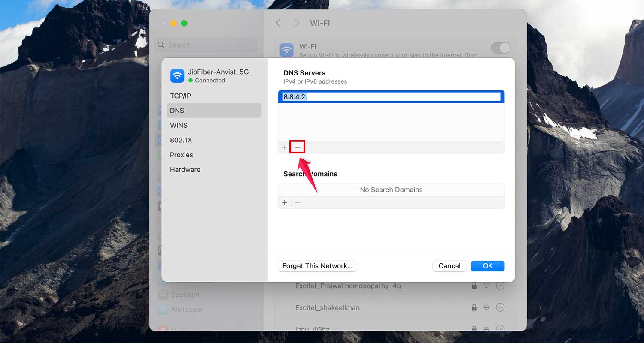Confirm DNS changes with the OK button
This screenshot has height=343, width=644.
[487, 266]
